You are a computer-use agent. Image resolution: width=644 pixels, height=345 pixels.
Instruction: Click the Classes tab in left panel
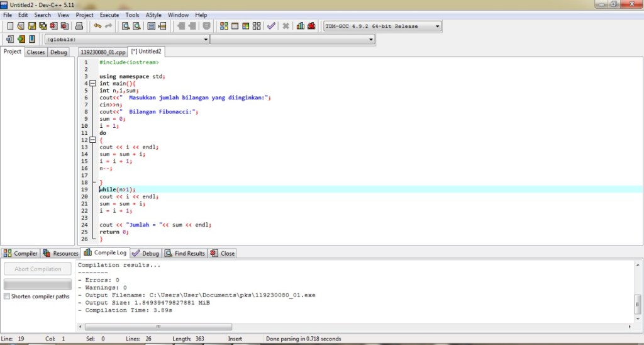click(36, 52)
